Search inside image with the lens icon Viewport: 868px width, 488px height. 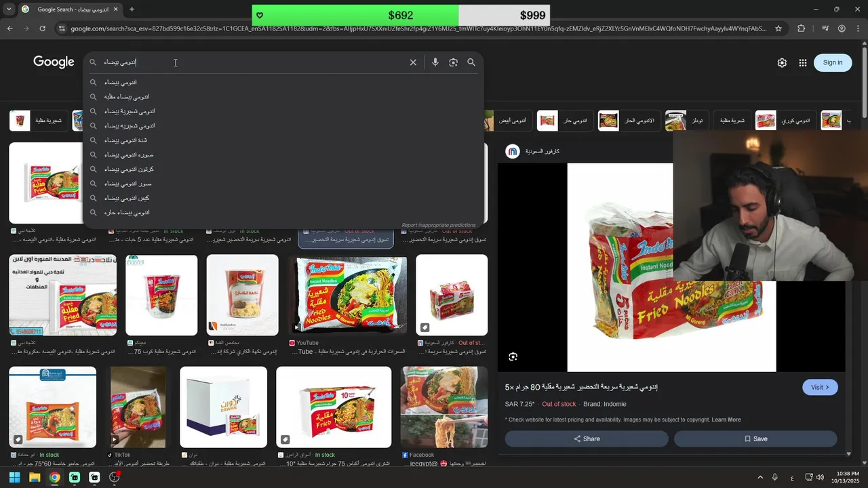click(513, 357)
